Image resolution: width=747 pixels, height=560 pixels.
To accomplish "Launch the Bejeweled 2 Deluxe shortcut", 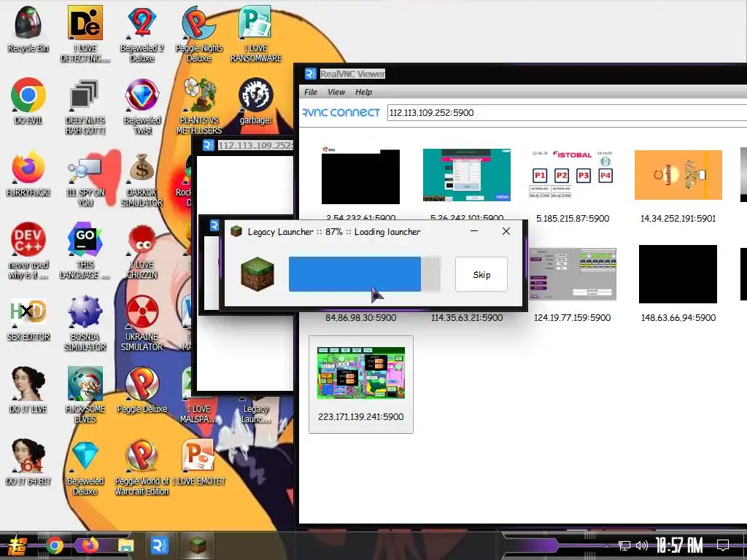I will tap(142, 34).
